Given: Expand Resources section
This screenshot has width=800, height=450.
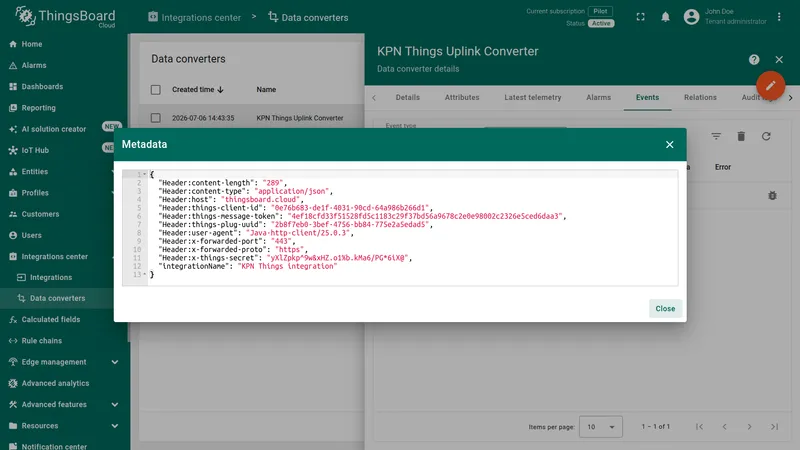Looking at the screenshot, I should (115, 426).
